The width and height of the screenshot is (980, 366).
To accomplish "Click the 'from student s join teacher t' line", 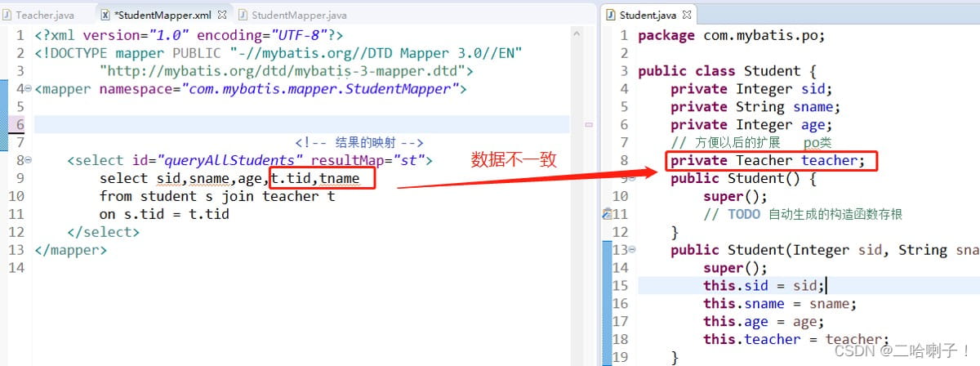I will pyautogui.click(x=217, y=197).
